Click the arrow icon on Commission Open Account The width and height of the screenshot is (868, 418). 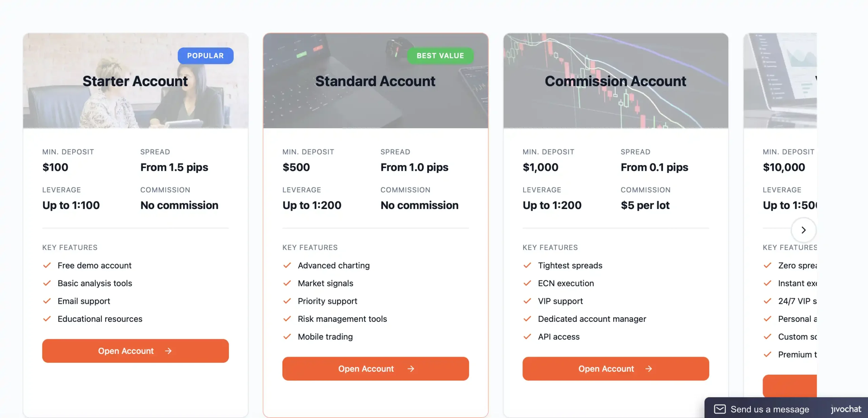coord(648,369)
